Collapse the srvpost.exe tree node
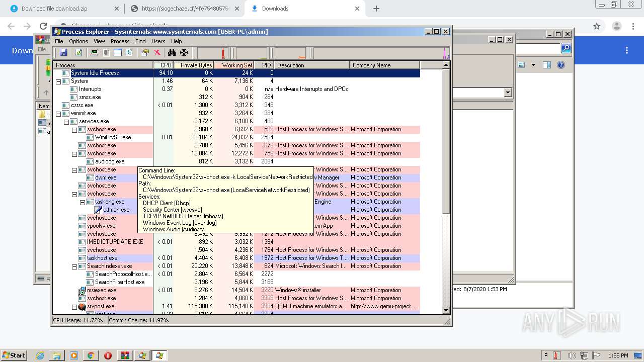The image size is (644, 362). click(x=74, y=306)
